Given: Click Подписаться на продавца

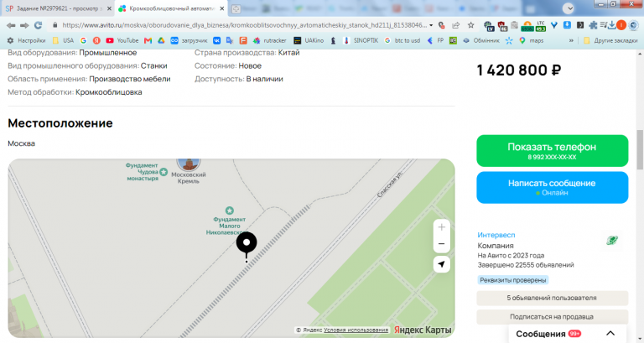Looking at the screenshot, I should click(552, 317).
